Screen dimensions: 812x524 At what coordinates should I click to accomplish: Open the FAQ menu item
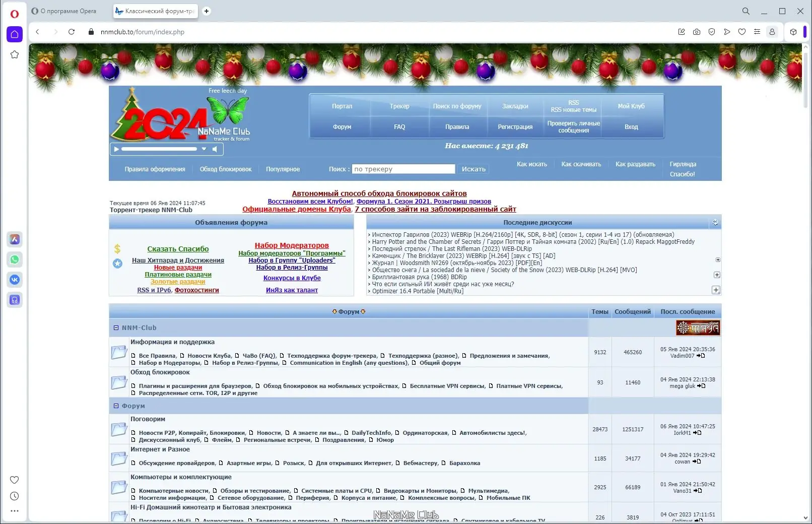399,127
